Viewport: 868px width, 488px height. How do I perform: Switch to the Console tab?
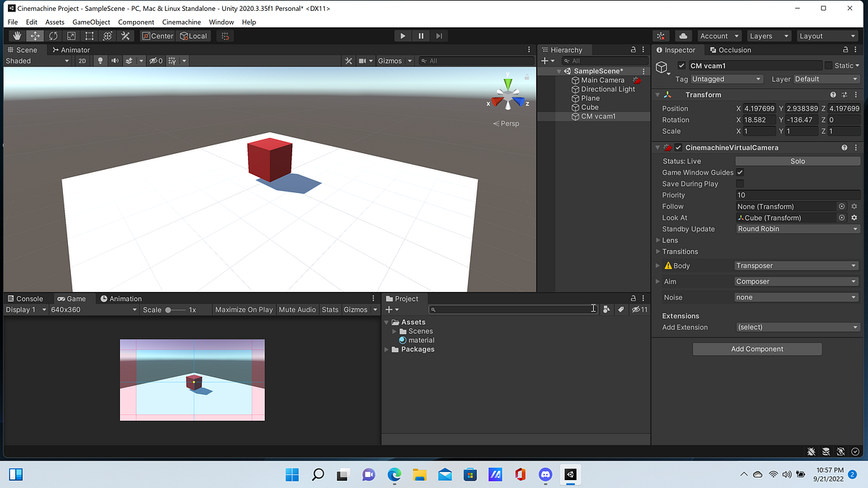[x=25, y=299]
